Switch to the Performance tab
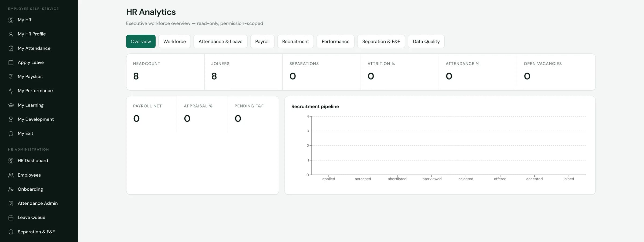 [335, 41]
